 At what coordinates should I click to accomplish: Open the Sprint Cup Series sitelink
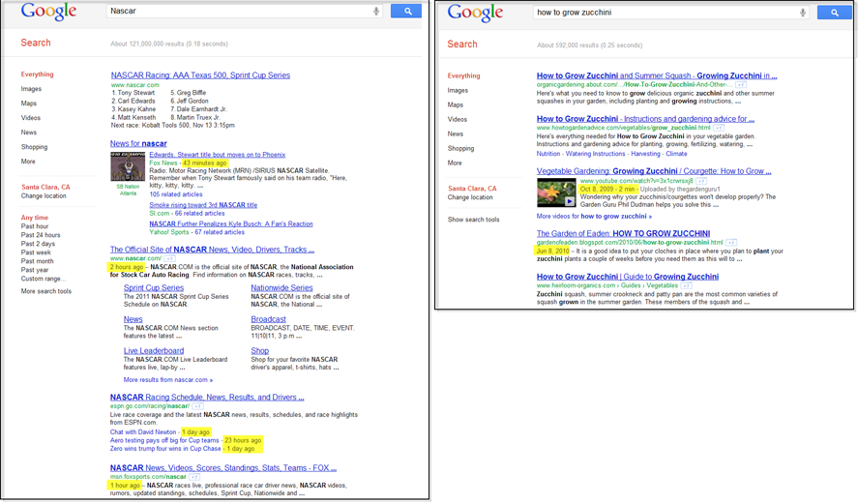point(154,288)
